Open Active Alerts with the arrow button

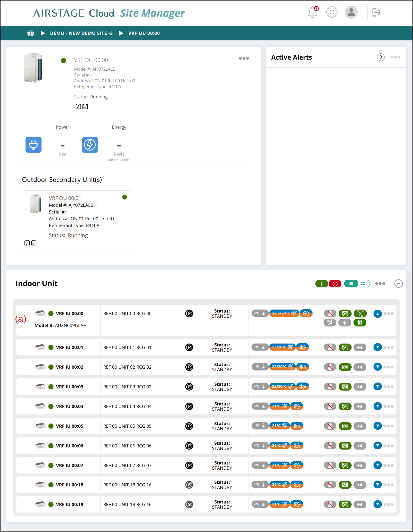click(x=381, y=57)
